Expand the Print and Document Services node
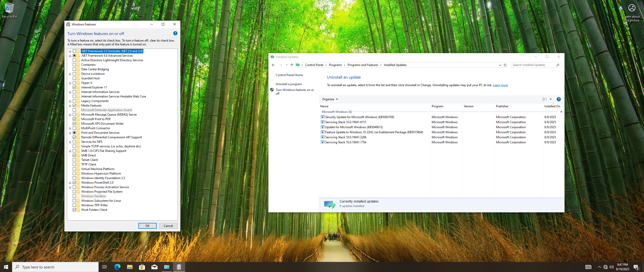This screenshot has height=272, width=644. coord(70,133)
